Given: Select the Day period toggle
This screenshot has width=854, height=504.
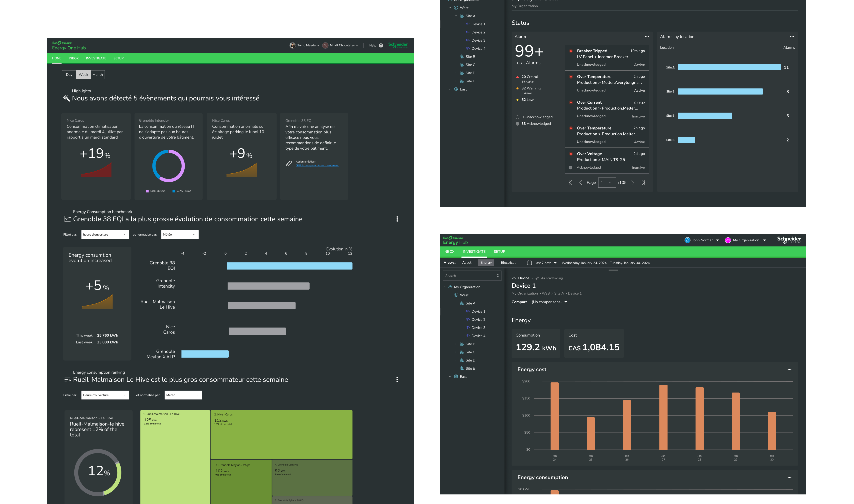Looking at the screenshot, I should pyautogui.click(x=69, y=75).
